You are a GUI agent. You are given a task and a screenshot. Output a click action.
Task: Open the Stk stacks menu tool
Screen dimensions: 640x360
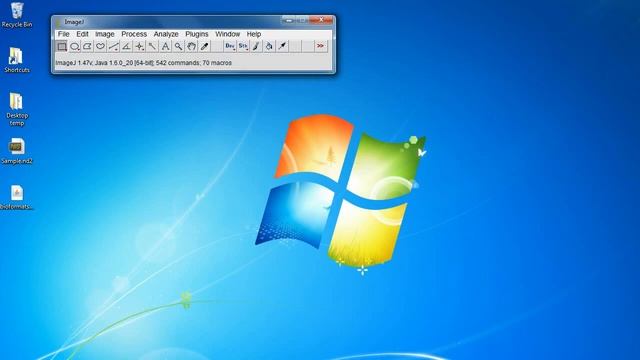[243, 47]
